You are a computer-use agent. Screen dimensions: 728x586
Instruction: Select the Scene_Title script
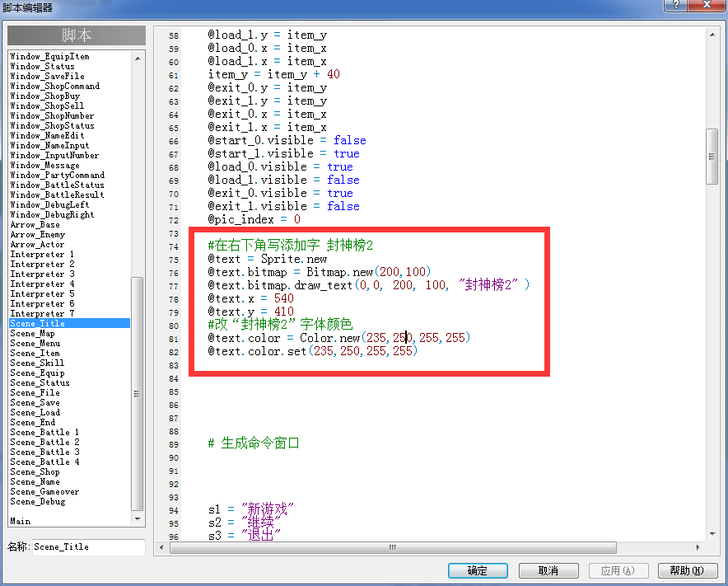point(70,323)
